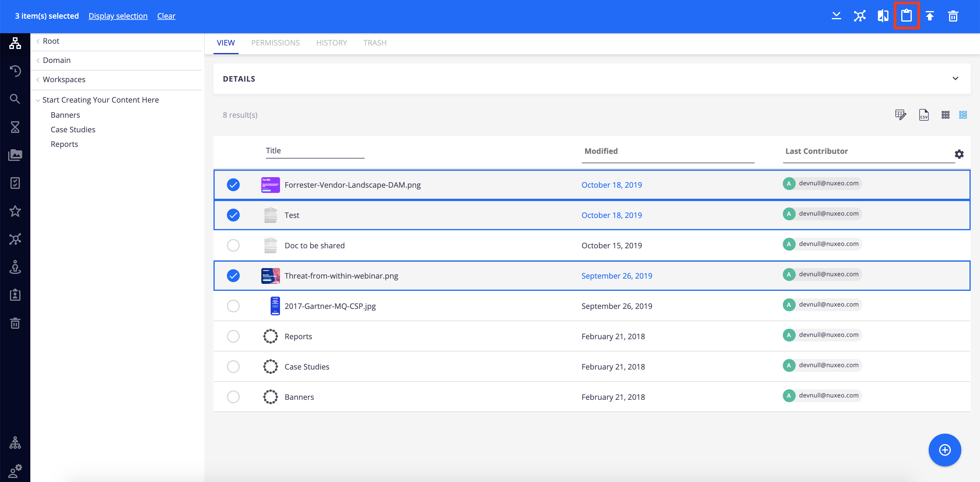Switch to the PERMISSIONS tab
Viewport: 980px width, 482px height.
[276, 42]
